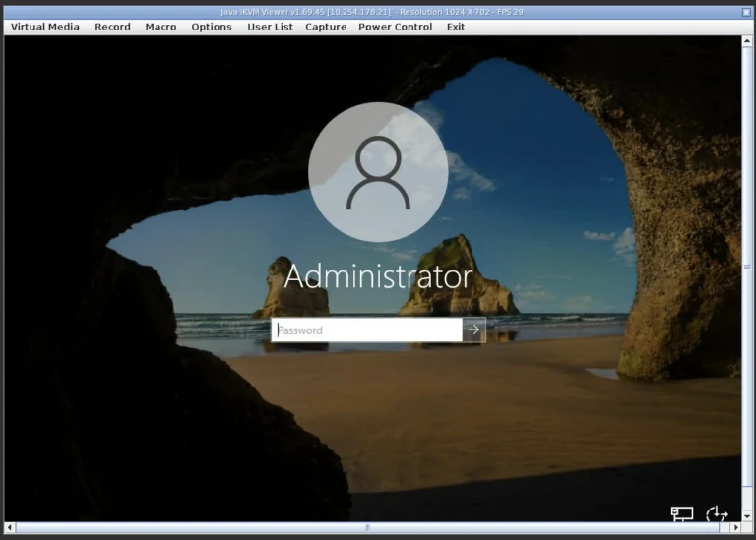Viewport: 756px width, 540px height.
Task: Click the vertical scrollbar up arrow
Action: click(747, 41)
